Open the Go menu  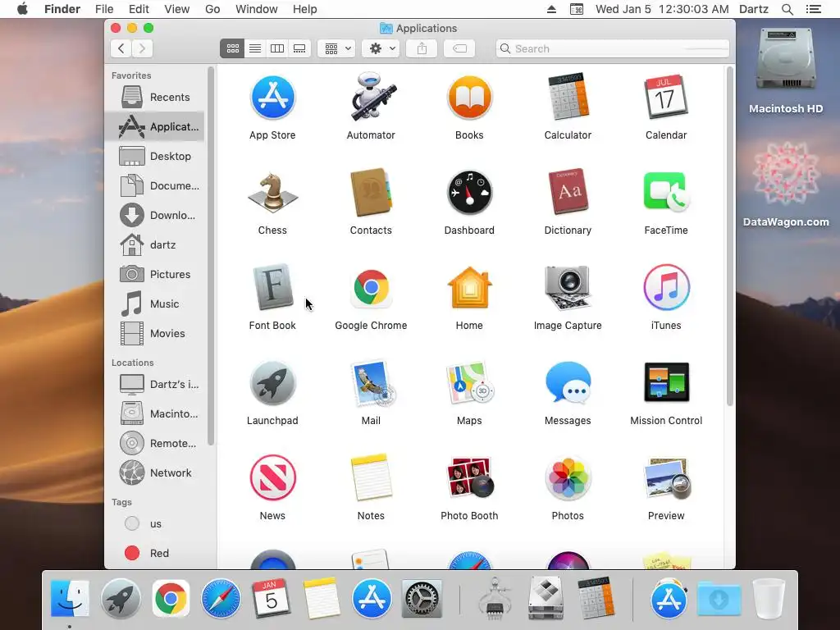(x=212, y=9)
